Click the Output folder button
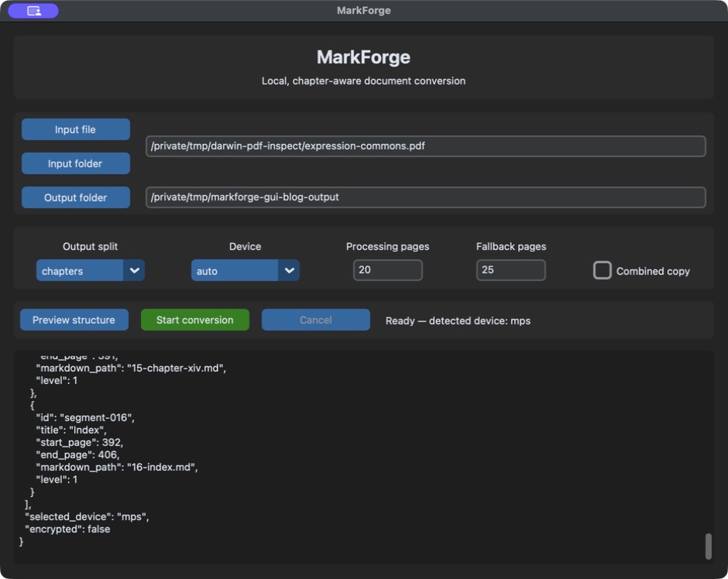Screen dimensions: 728x579 pyautogui.click(x=76, y=197)
